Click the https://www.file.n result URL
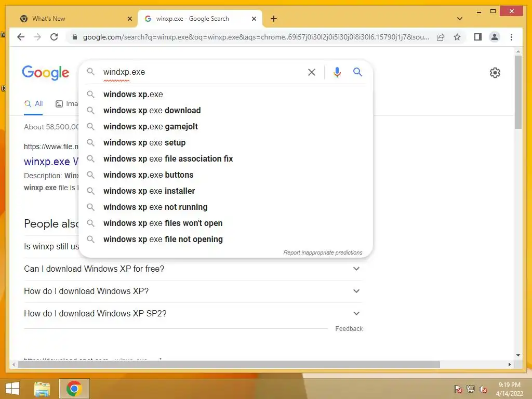 (x=51, y=147)
